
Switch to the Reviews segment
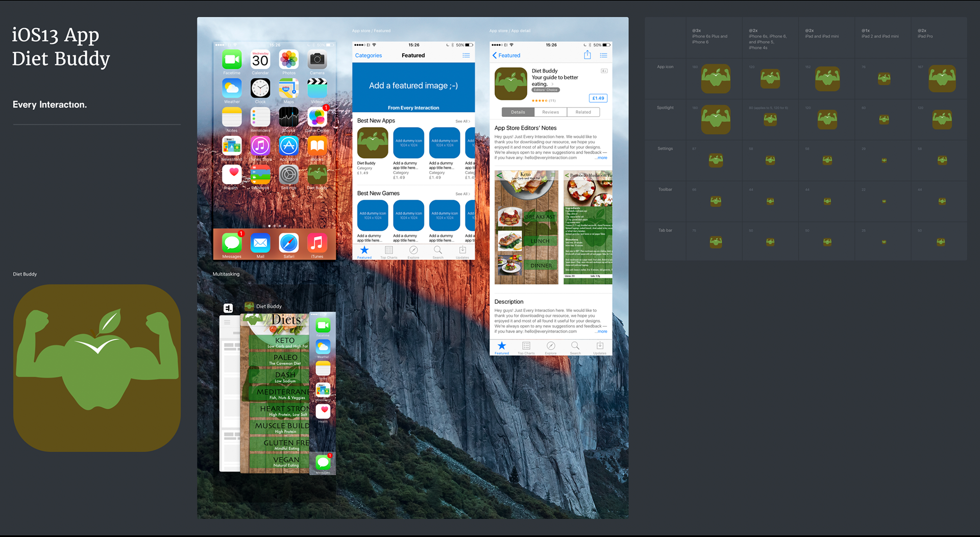point(551,112)
